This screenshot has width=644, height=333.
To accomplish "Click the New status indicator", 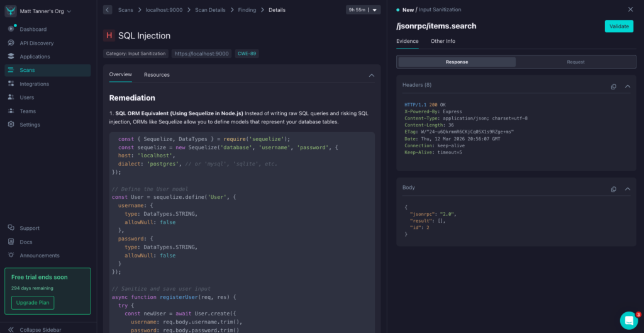I will click(406, 10).
